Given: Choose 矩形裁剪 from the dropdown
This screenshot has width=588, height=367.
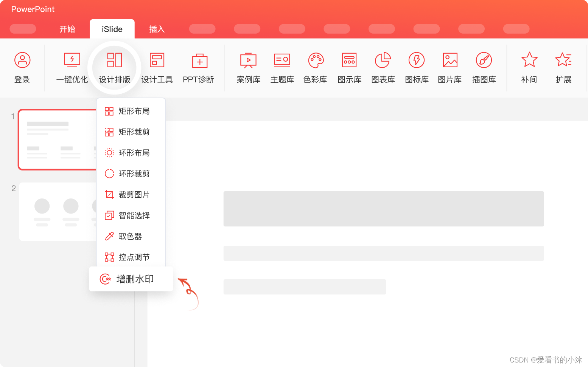Looking at the screenshot, I should (x=131, y=132).
